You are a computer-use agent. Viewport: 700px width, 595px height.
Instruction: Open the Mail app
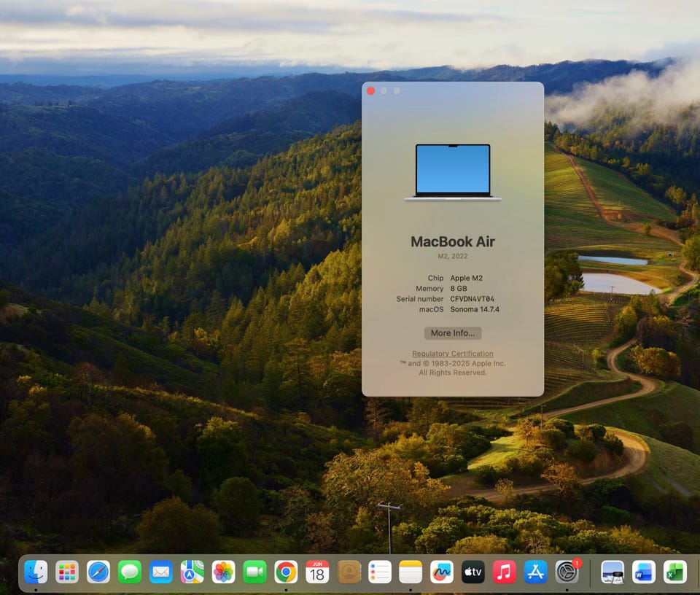coord(160,572)
